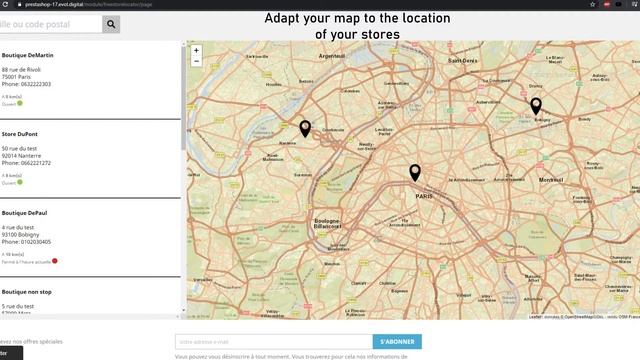640x360 pixels.
Task: Click the map marker near Nanterre
Action: click(x=305, y=128)
